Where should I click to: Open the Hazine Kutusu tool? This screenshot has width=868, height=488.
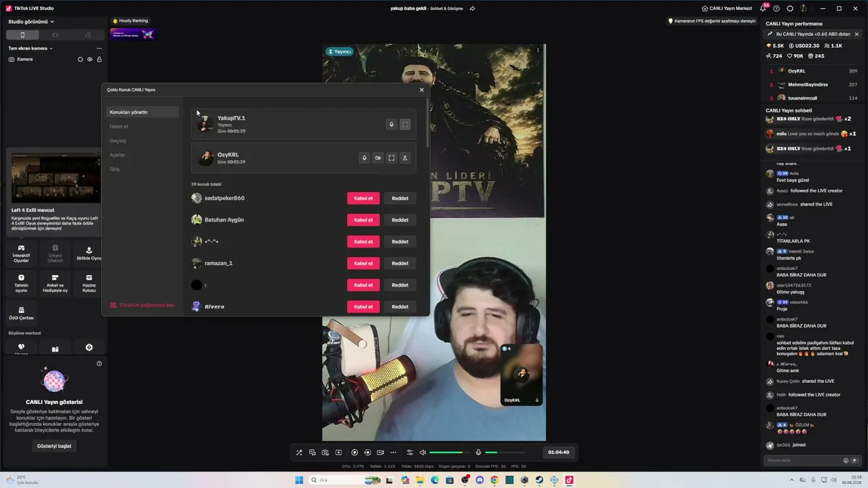(x=89, y=283)
